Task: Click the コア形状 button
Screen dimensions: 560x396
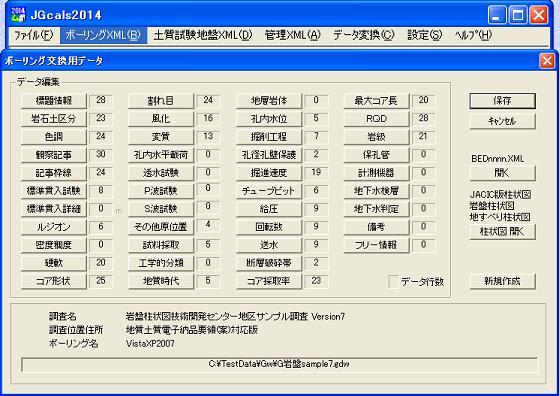Action: tap(54, 281)
